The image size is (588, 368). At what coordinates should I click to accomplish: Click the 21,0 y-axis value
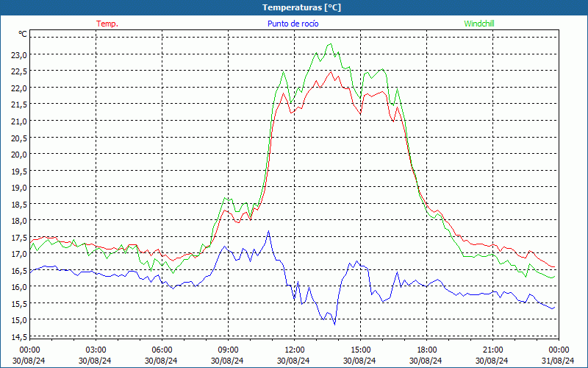pos(19,121)
